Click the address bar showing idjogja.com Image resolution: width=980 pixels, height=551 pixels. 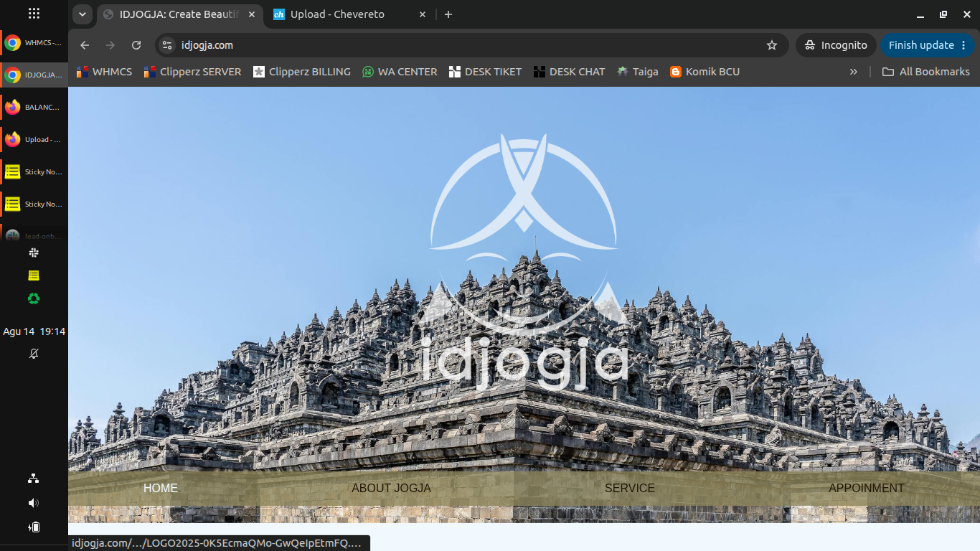click(x=471, y=45)
